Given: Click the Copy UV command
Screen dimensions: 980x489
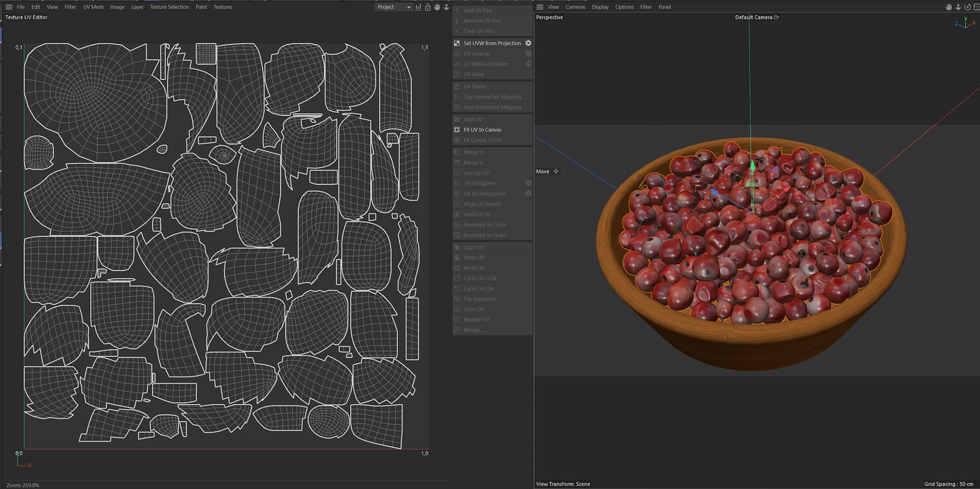Looking at the screenshot, I should tap(474, 248).
